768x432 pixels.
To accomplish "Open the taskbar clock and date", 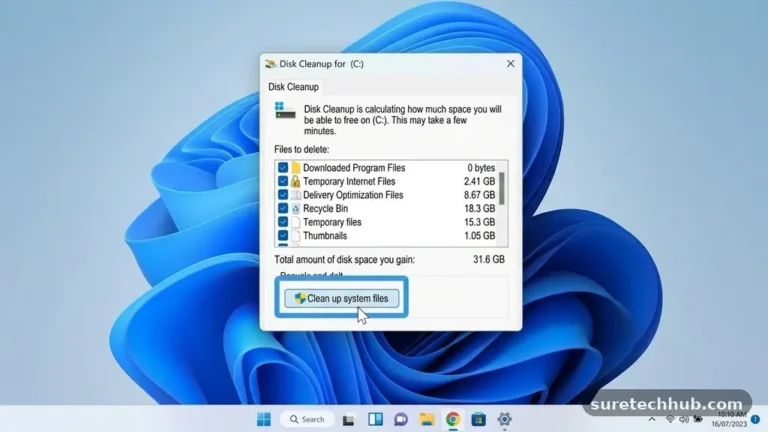I will coord(729,419).
